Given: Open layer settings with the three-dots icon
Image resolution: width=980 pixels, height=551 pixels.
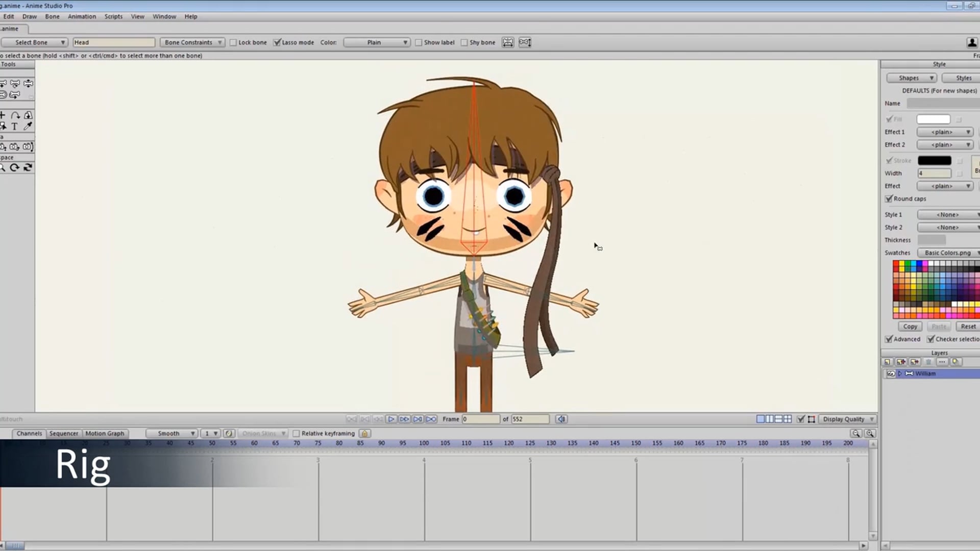Looking at the screenshot, I should 942,362.
